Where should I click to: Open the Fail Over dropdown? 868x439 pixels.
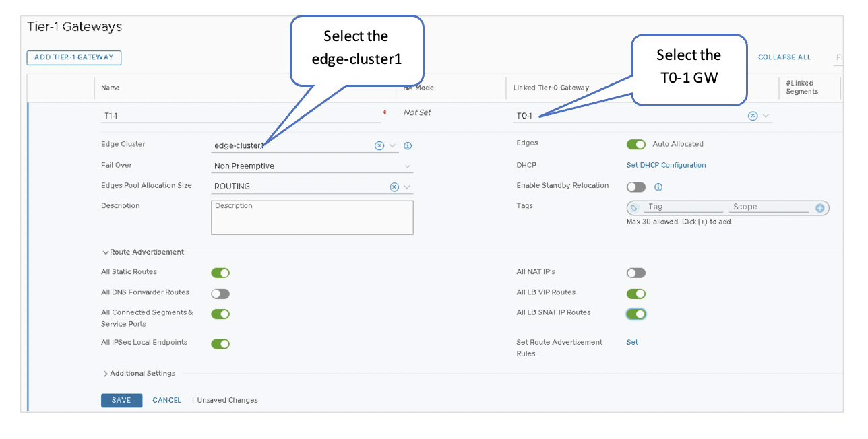[x=407, y=166]
